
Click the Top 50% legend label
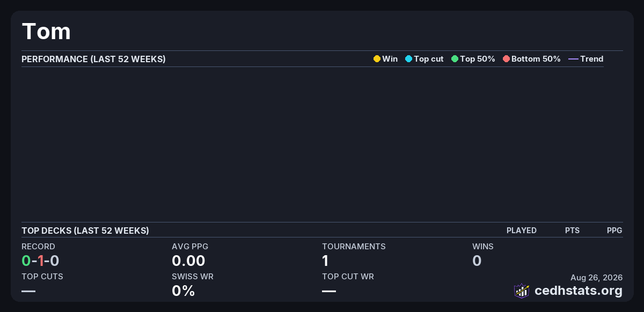477,59
